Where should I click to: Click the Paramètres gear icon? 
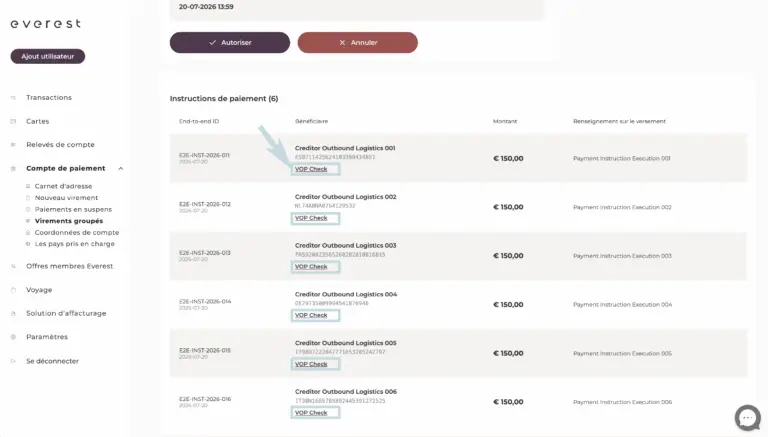pyautogui.click(x=13, y=337)
